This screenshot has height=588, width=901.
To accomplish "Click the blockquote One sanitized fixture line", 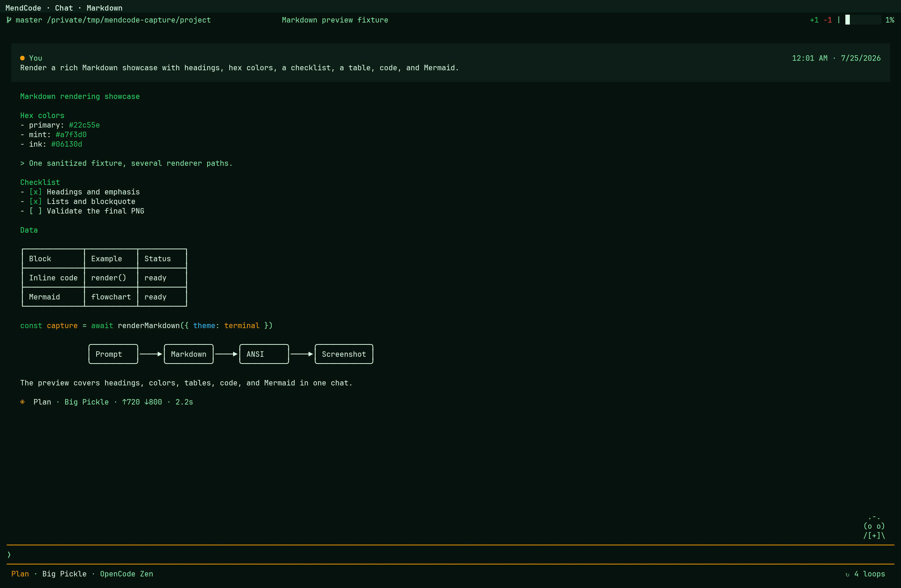I will (x=126, y=163).
